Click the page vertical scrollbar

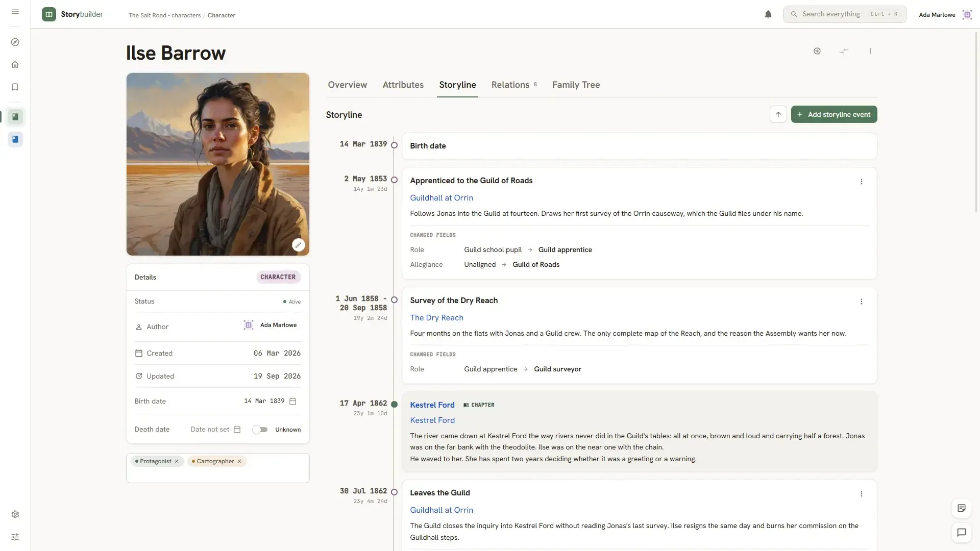click(977, 122)
